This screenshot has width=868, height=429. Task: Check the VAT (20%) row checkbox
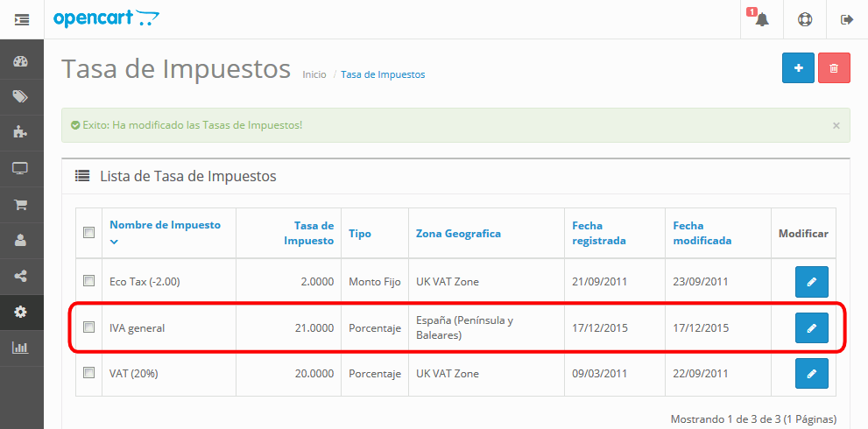[x=88, y=373]
